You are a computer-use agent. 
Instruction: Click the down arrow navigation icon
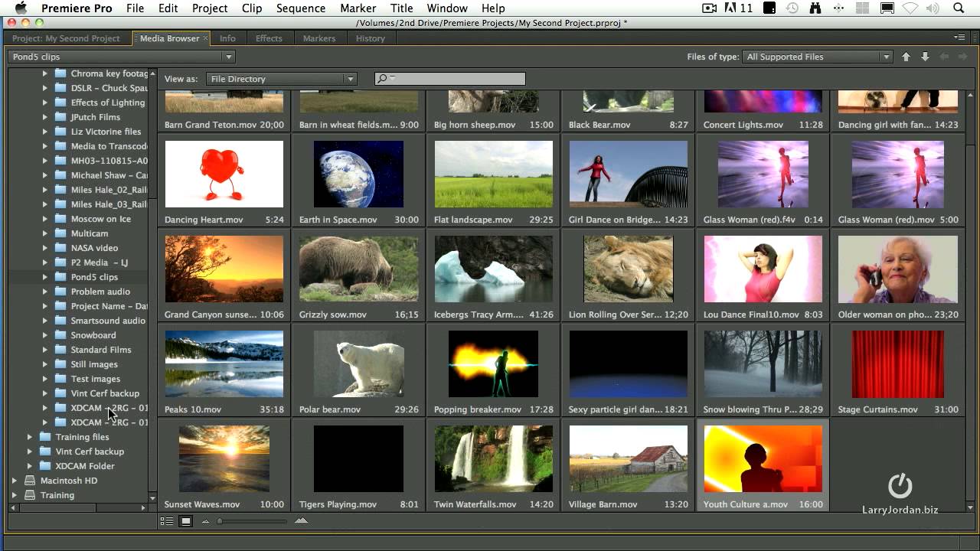925,57
